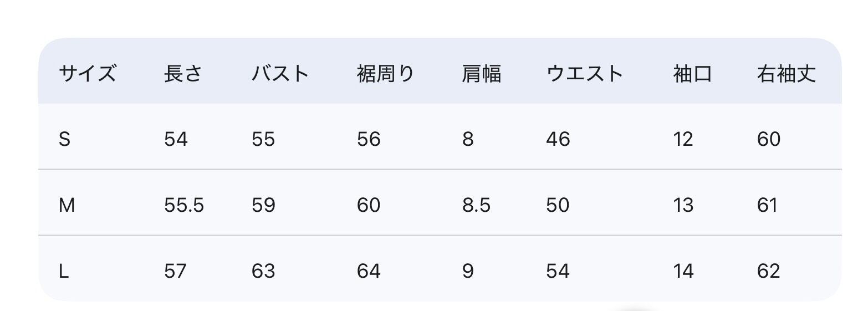Click the bust value 63

pyautogui.click(x=263, y=271)
